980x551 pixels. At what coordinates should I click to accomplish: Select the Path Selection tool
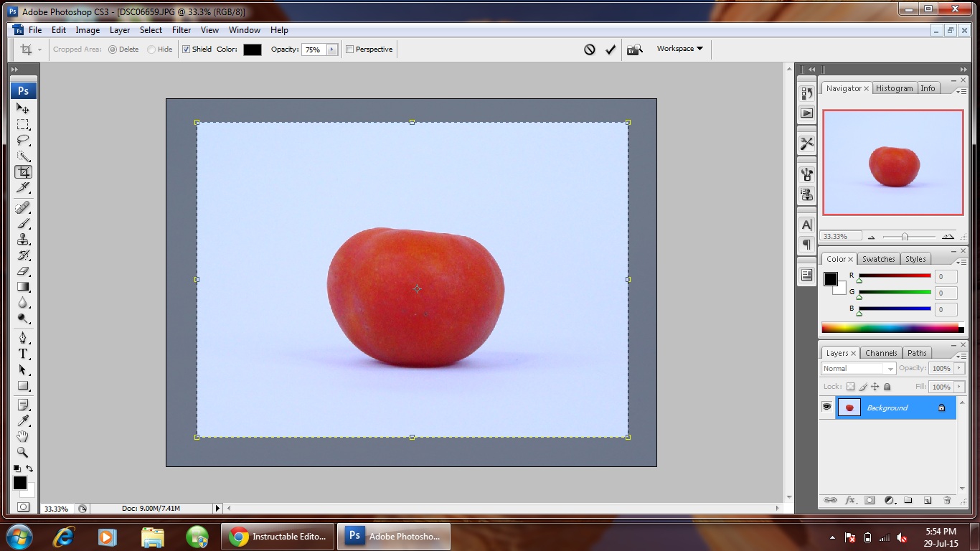(x=23, y=369)
